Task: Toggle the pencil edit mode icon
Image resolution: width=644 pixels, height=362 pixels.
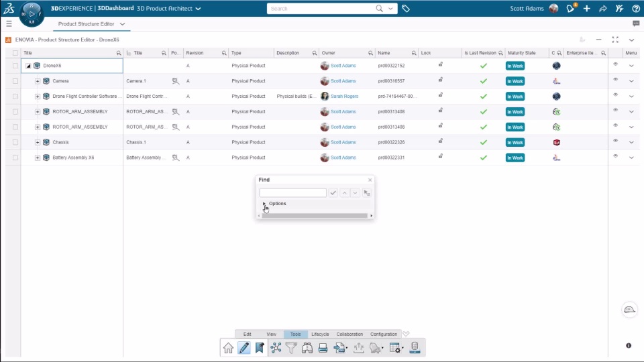Action: (x=244, y=348)
